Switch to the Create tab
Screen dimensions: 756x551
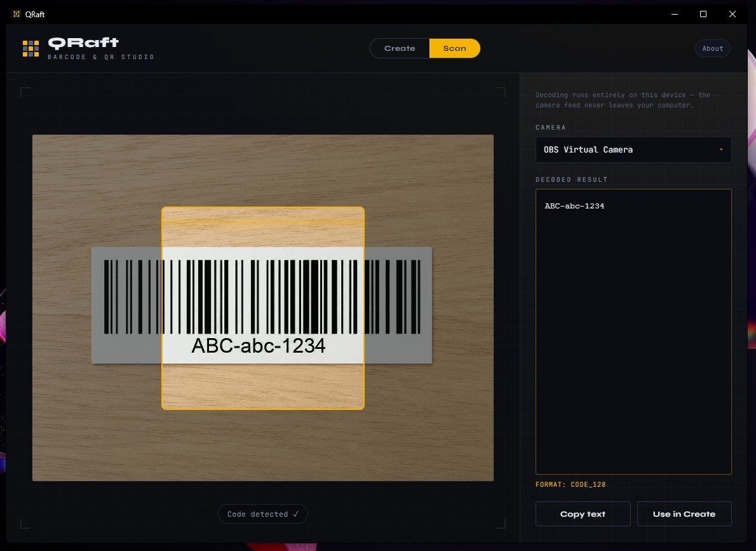400,48
